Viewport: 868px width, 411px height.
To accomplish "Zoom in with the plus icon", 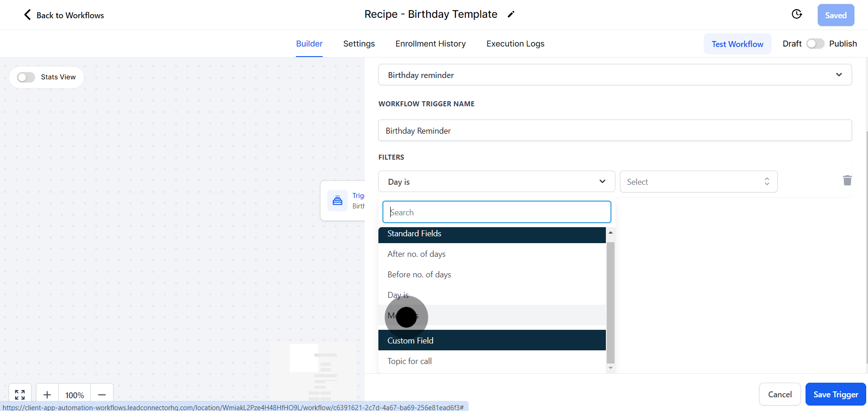I will coord(47,395).
